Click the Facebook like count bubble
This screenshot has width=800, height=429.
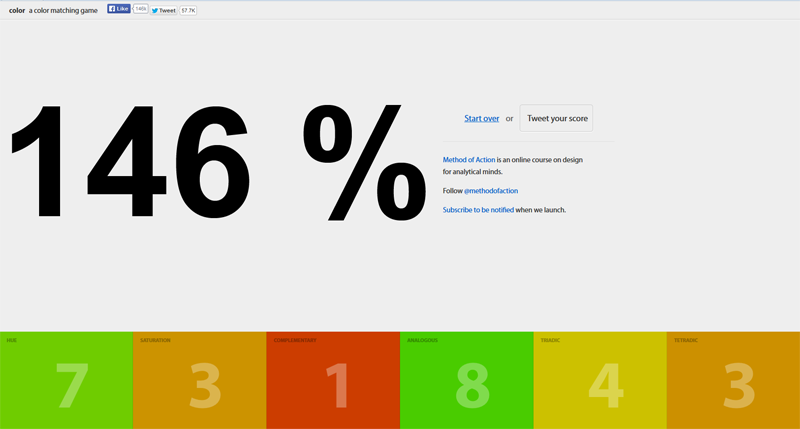pyautogui.click(x=140, y=9)
